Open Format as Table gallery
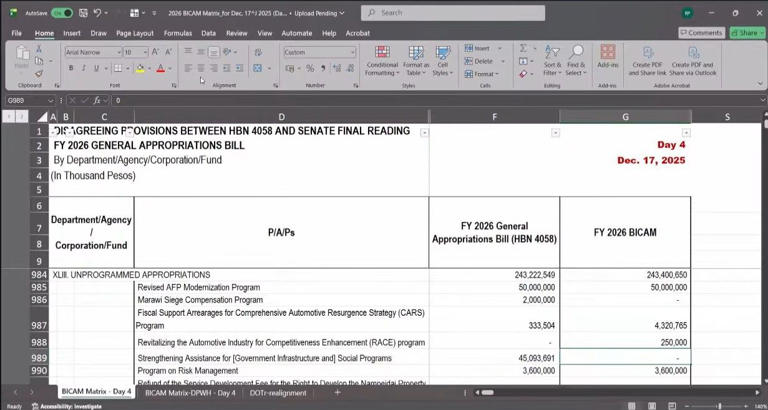Image resolution: width=768 pixels, height=410 pixels. click(x=416, y=61)
